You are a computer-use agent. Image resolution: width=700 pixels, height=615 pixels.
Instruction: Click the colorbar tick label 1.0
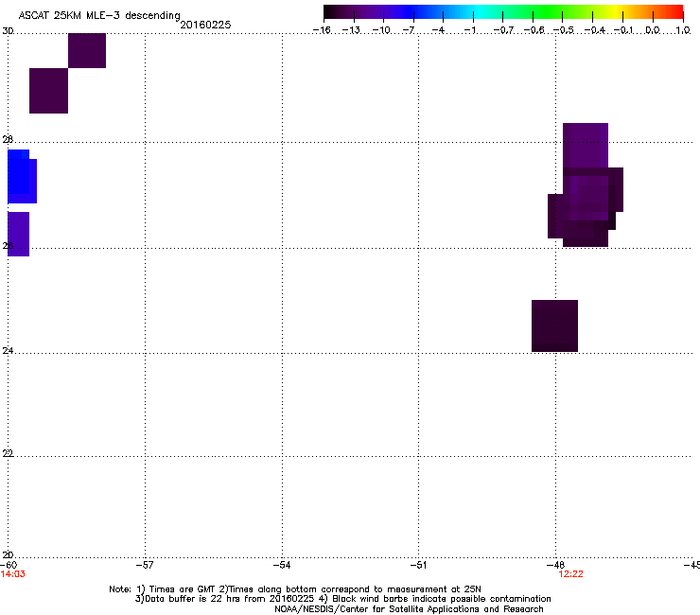click(683, 30)
